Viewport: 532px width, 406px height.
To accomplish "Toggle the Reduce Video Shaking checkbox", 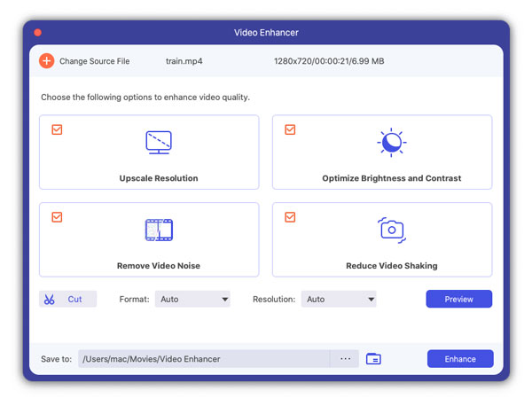I will tap(290, 216).
